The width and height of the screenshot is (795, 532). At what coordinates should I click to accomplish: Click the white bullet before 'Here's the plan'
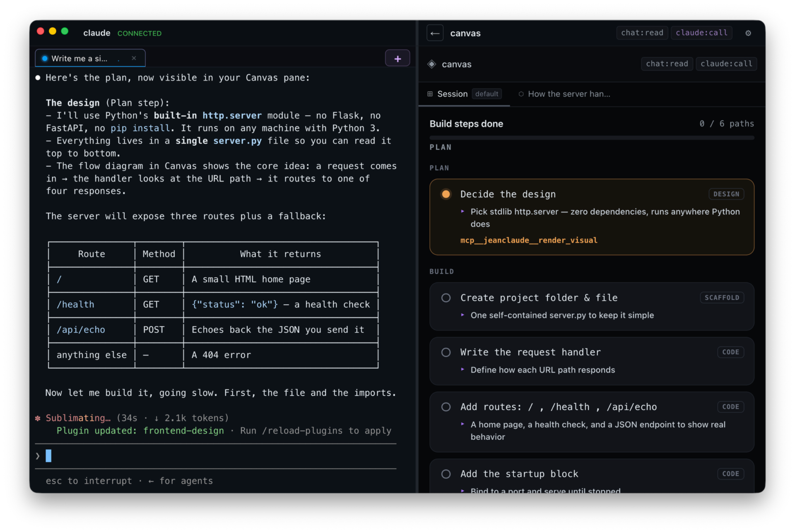coord(38,78)
